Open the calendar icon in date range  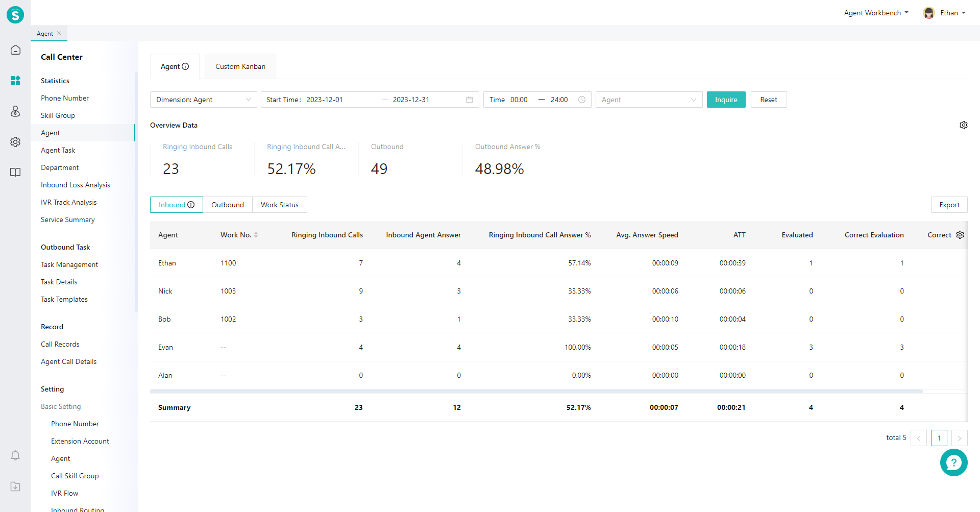click(470, 100)
